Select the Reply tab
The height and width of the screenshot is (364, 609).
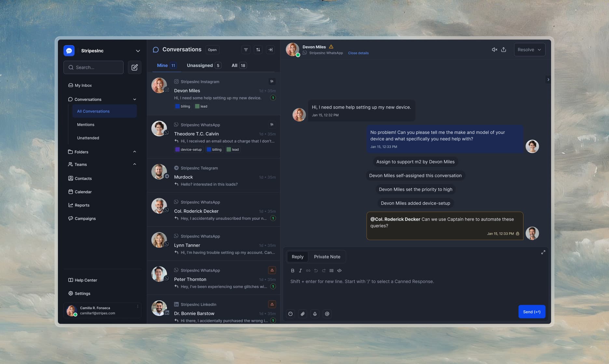tap(298, 257)
